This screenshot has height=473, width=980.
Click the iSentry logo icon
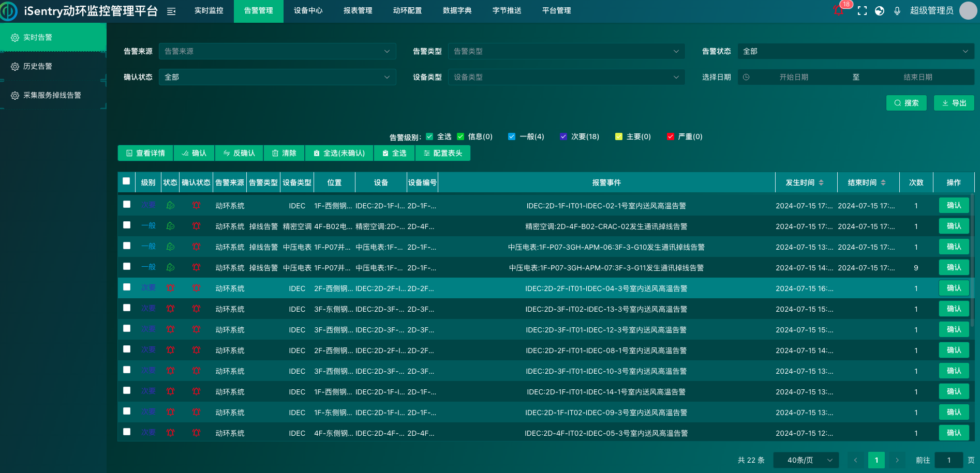point(9,11)
